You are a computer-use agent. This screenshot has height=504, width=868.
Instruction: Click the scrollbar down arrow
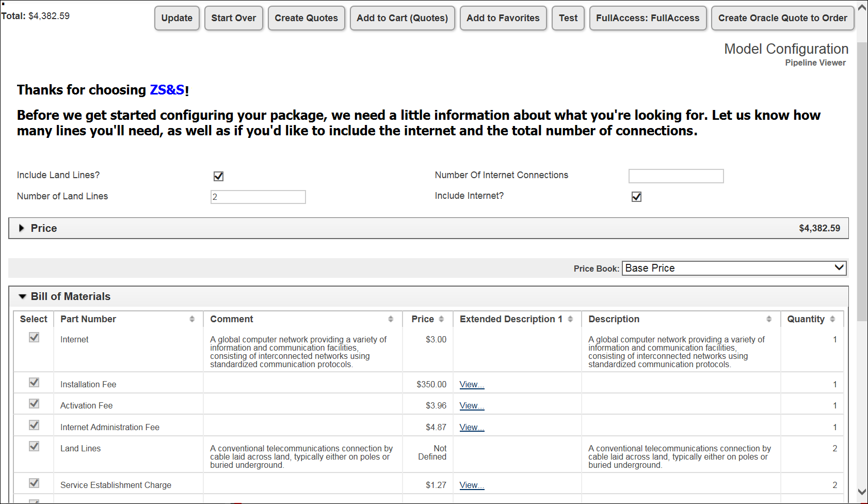pos(862,492)
